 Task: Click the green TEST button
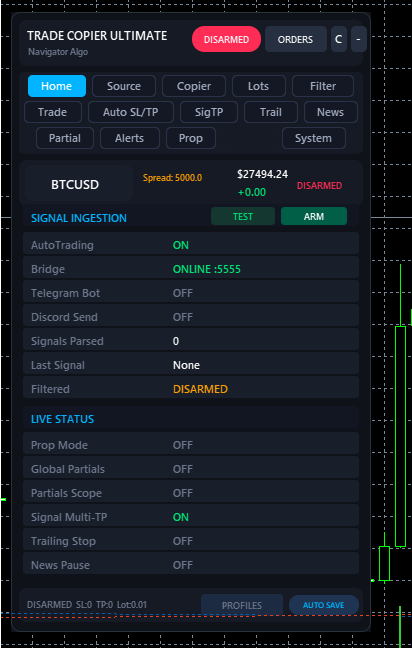coord(243,217)
